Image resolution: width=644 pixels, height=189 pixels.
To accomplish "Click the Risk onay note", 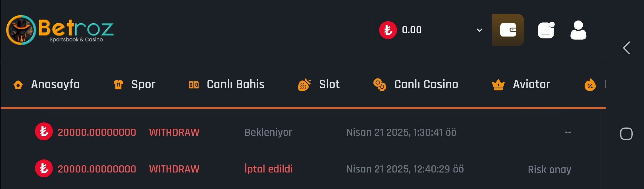I will pos(549,169).
